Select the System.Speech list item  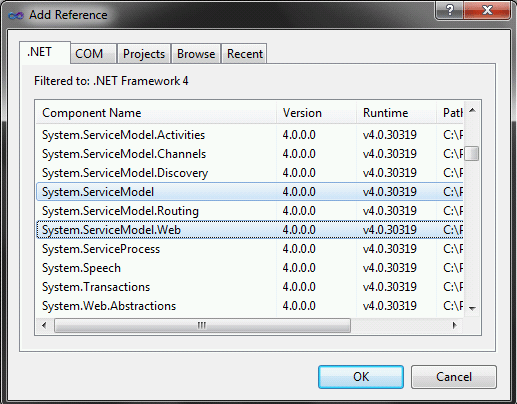click(x=250, y=268)
